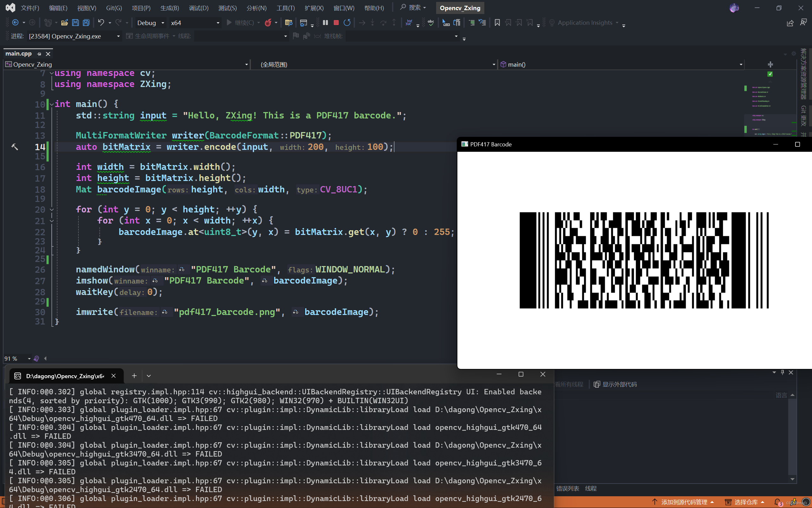Click the IntelliCode icon beside the zoom level
Image resolution: width=812 pixels, height=508 pixels.
pos(36,358)
